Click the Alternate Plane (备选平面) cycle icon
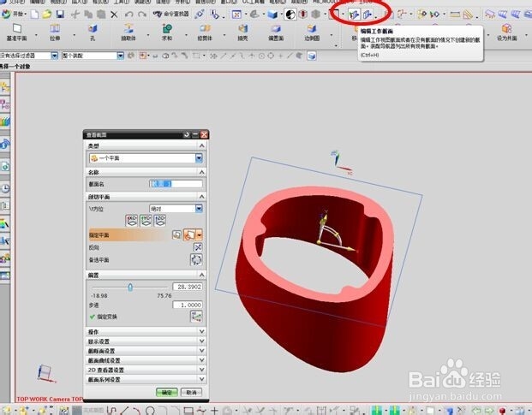This screenshot has height=415, width=532. pyautogui.click(x=196, y=260)
